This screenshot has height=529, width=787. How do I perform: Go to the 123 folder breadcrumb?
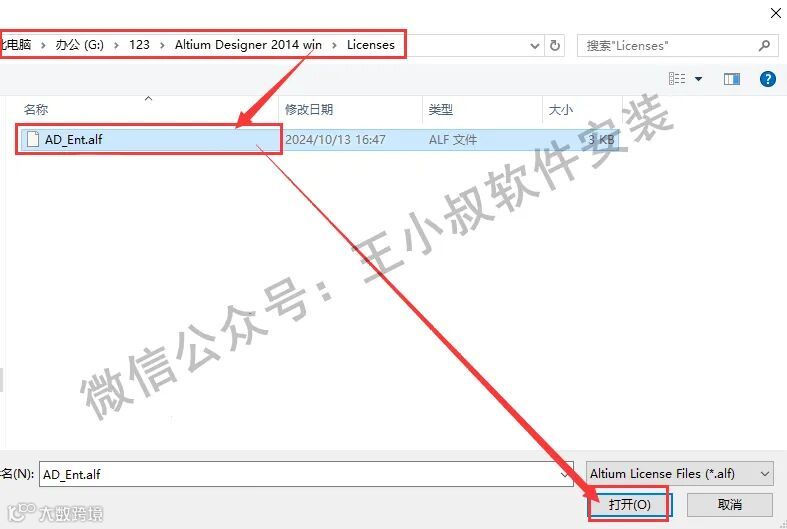pos(139,45)
